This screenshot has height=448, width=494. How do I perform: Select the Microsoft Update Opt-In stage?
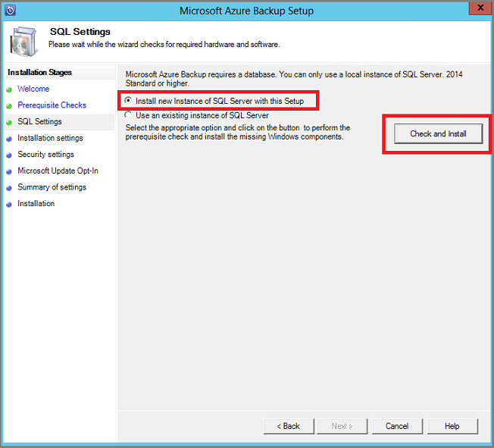click(x=58, y=171)
